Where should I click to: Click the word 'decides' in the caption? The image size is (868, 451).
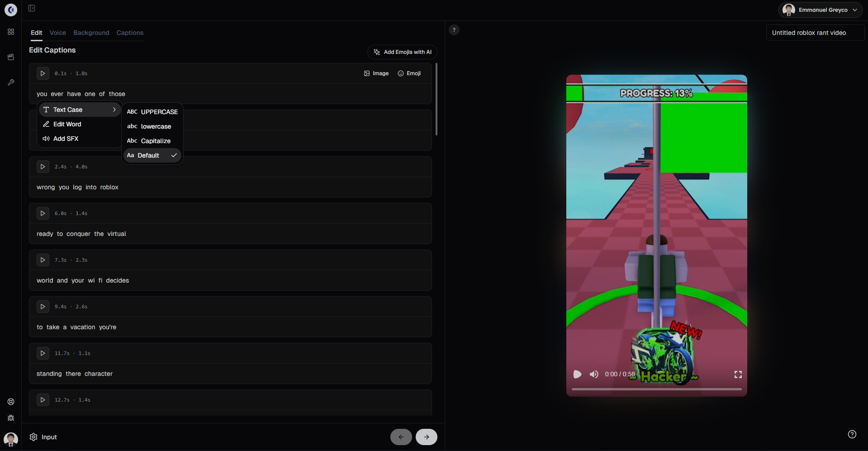coord(118,280)
